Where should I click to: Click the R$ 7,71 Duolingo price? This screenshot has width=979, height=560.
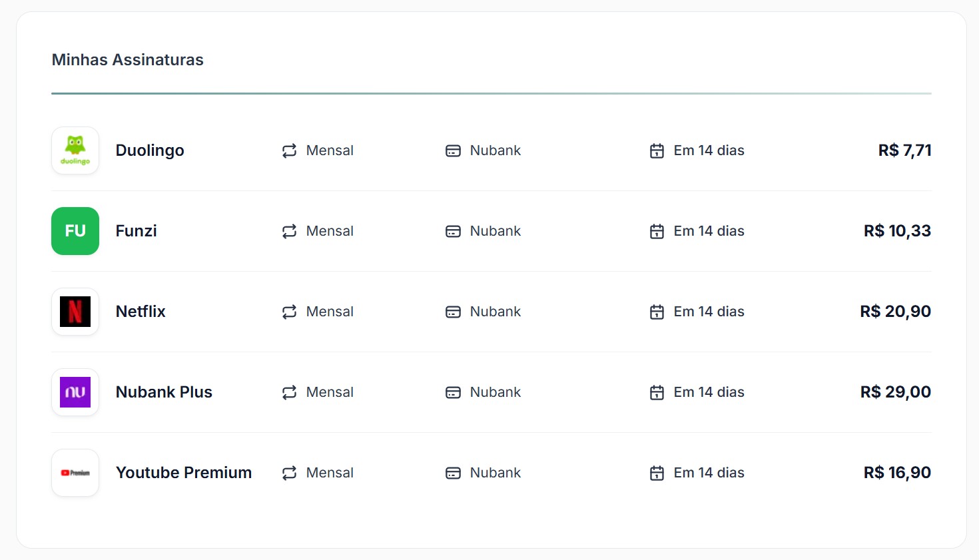tap(904, 150)
